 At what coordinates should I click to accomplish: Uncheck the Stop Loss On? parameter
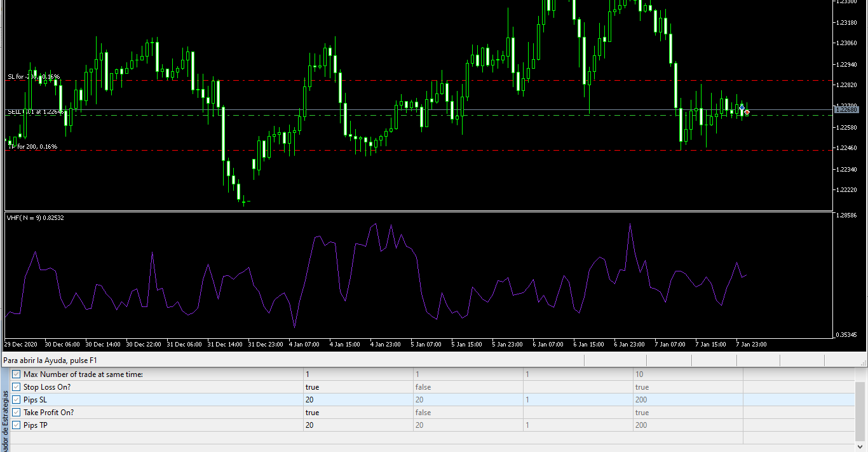click(x=17, y=387)
